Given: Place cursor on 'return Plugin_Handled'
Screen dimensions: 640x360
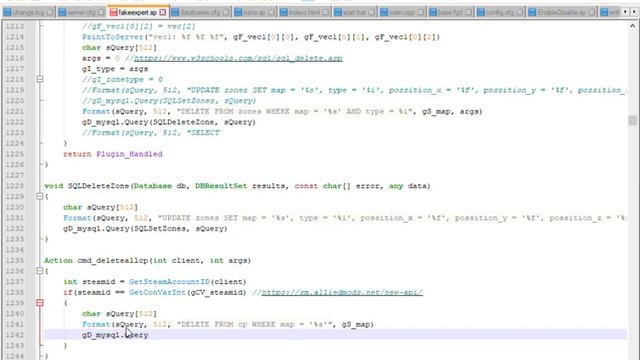Looking at the screenshot, I should pos(113,154).
